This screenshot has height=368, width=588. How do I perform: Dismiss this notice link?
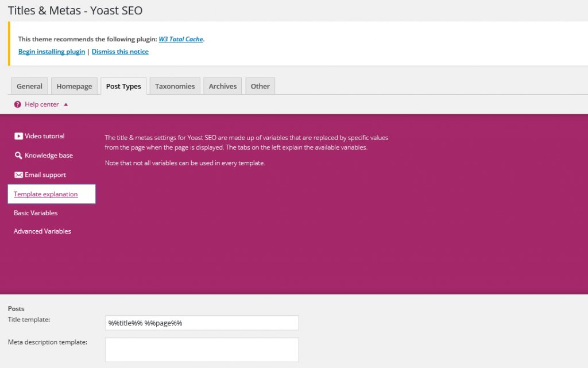pos(120,52)
